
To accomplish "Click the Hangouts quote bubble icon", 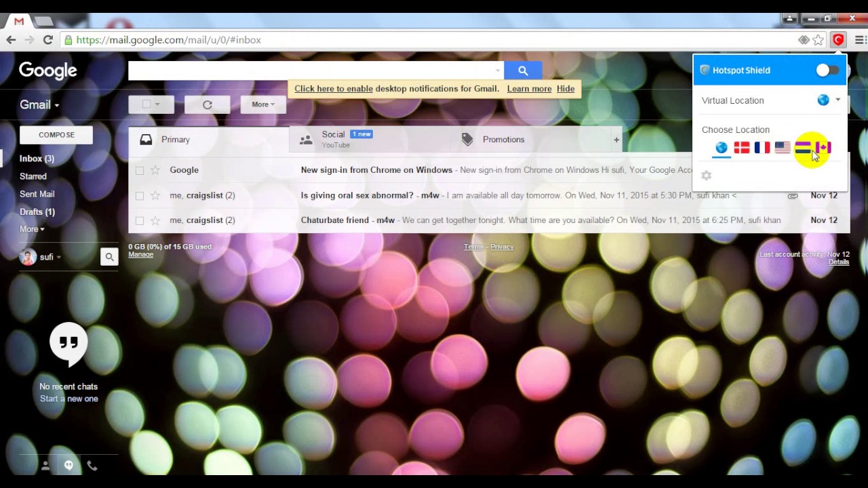I will [x=68, y=344].
